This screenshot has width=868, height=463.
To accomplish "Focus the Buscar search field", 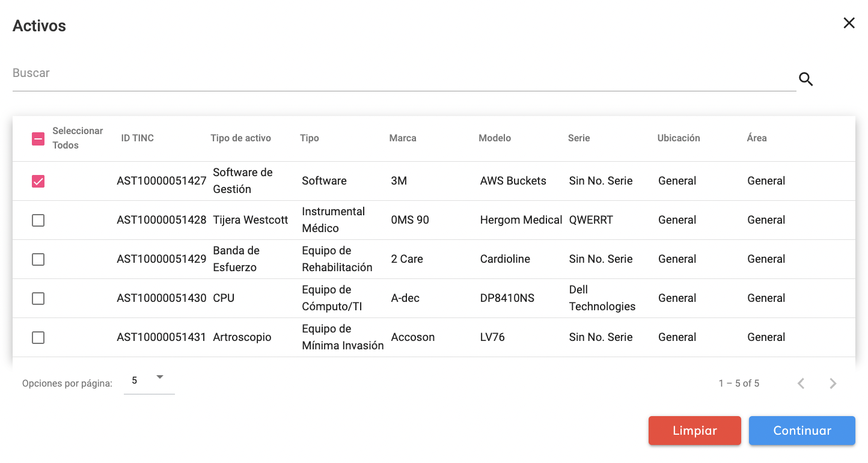I will click(x=403, y=73).
